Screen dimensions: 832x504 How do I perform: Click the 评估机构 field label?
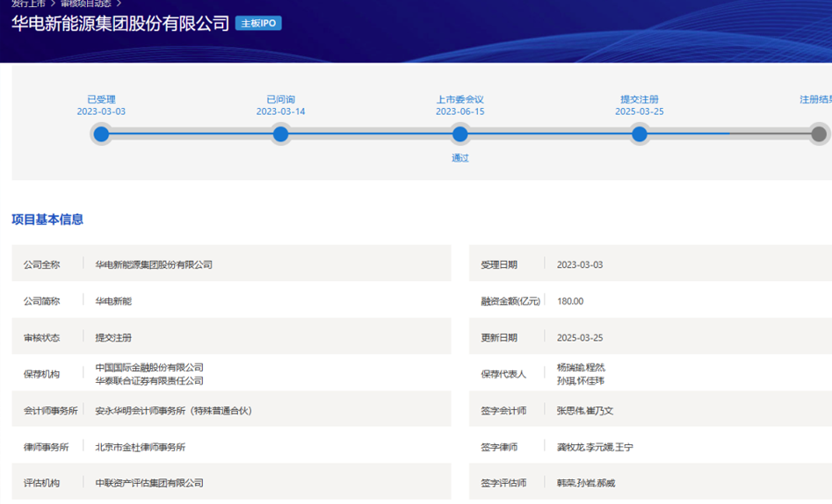click(42, 483)
